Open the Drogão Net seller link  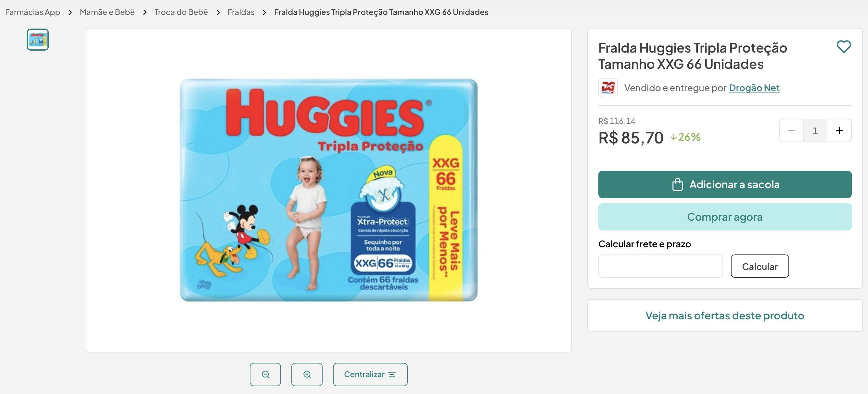coord(754,88)
